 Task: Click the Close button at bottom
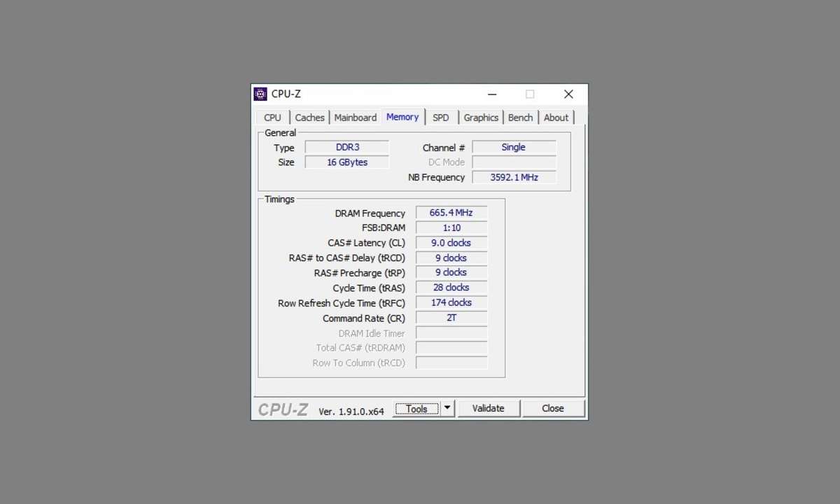[x=553, y=409]
